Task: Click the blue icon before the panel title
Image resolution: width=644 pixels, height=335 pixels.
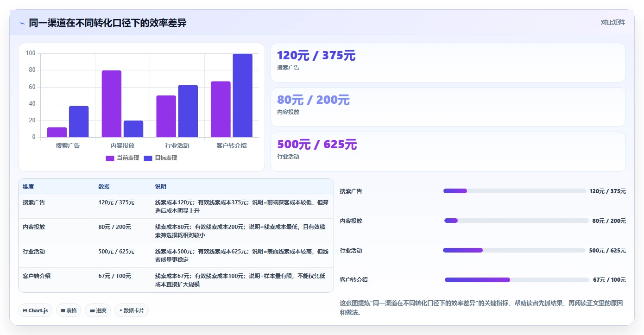Action: (22, 23)
